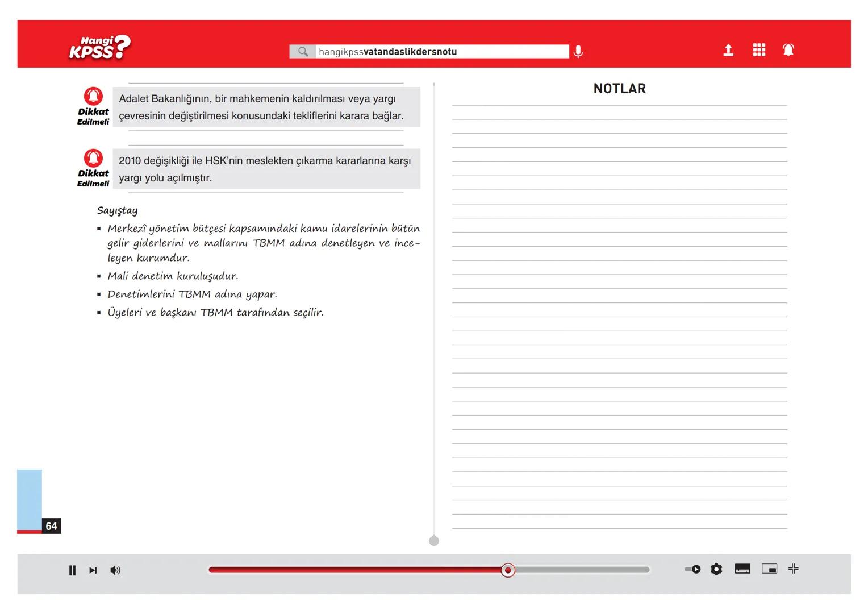Click the Sayıştay heading
Screen dimensions: 868x614
click(x=118, y=210)
